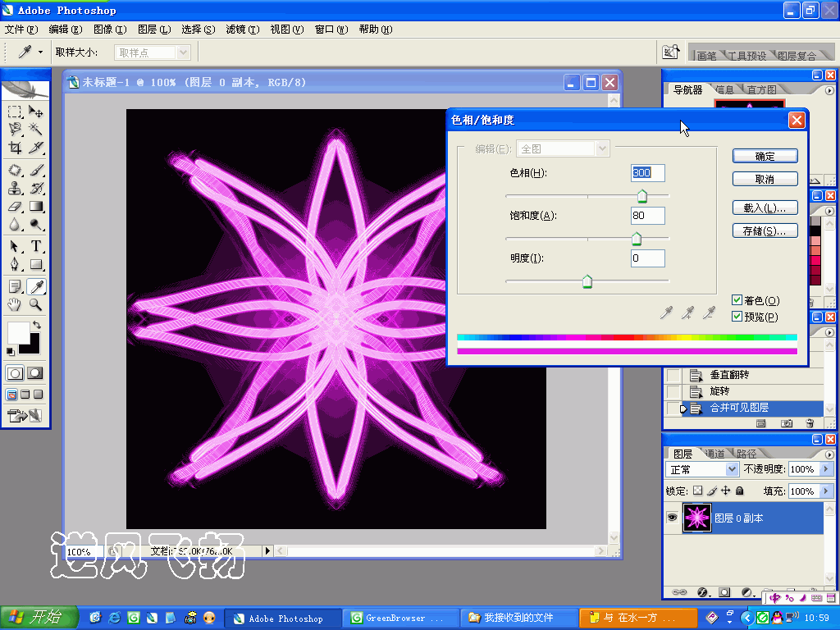The height and width of the screenshot is (630, 840).
Task: Open the 正常 blend mode dropdown
Action: 732,469
